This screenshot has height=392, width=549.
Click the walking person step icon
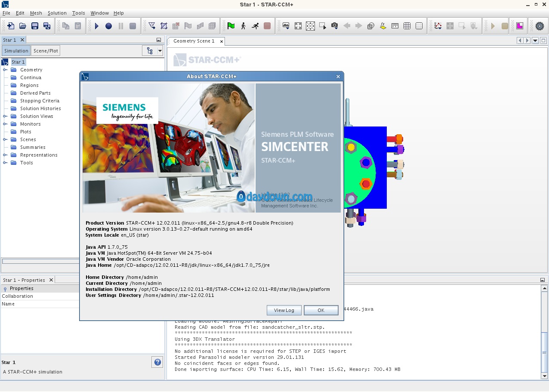243,26
